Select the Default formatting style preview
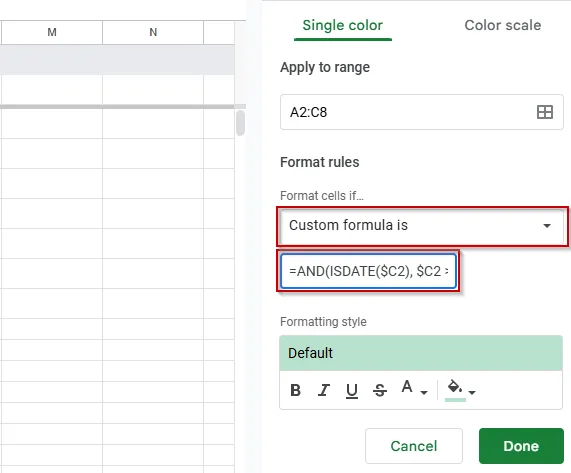Image resolution: width=571 pixels, height=473 pixels. pyautogui.click(x=421, y=353)
